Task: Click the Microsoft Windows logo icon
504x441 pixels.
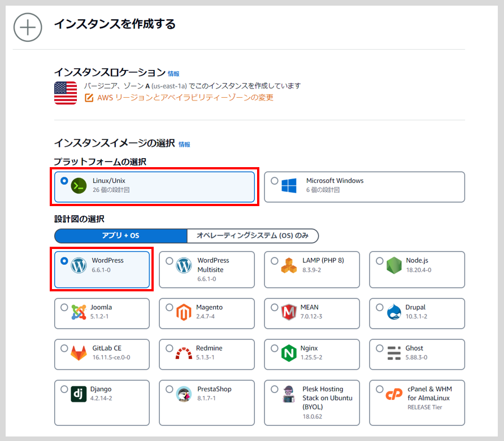Action: [x=289, y=186]
